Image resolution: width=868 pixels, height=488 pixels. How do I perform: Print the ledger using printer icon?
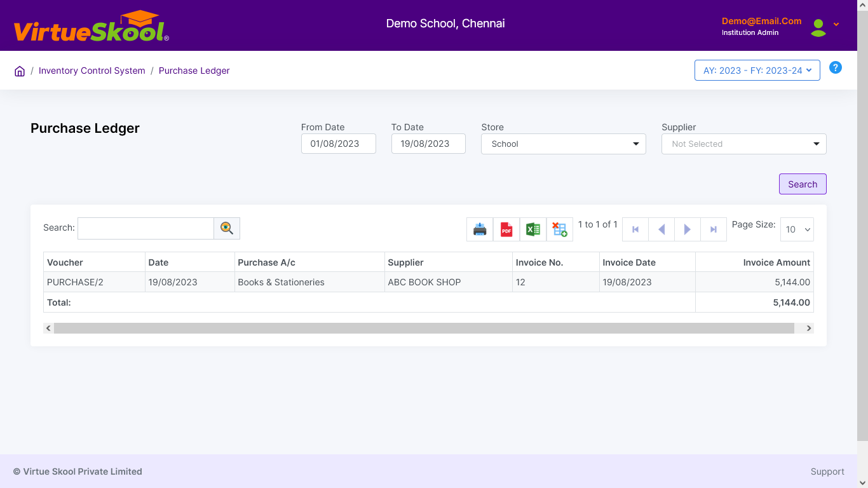(x=480, y=229)
